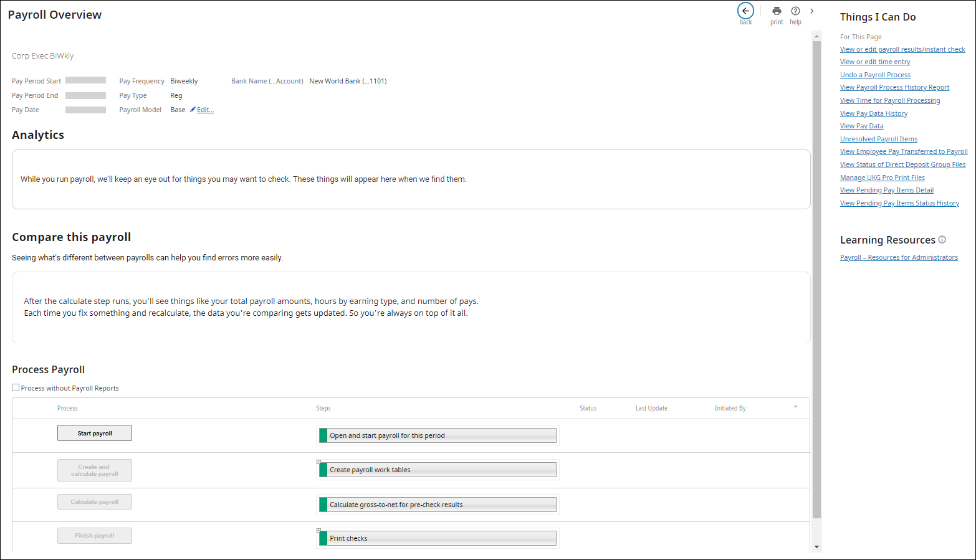Open View Status of Direct Deposit Group Files
This screenshot has height=560, width=976.
(902, 164)
